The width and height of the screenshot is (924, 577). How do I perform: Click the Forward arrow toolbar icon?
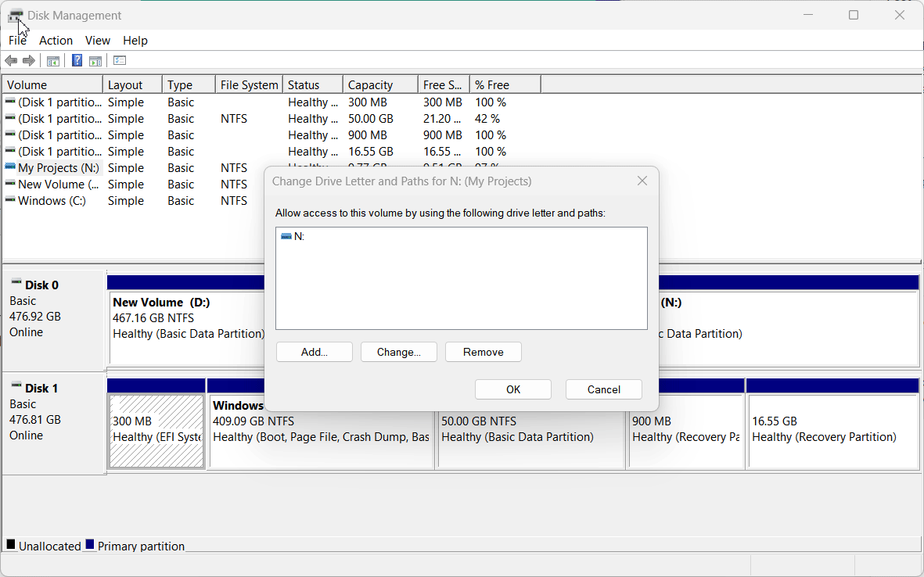[x=28, y=61]
